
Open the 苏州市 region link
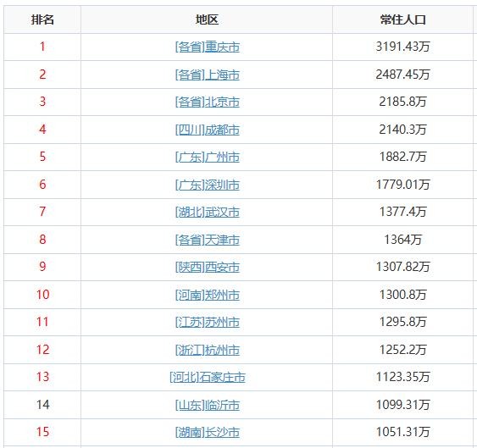click(x=208, y=323)
